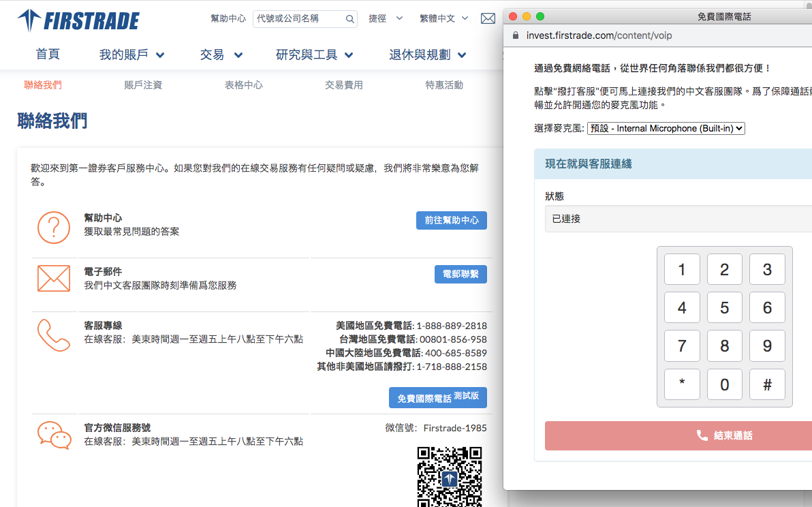
Task: Click the search magnifier icon
Action: (x=350, y=19)
